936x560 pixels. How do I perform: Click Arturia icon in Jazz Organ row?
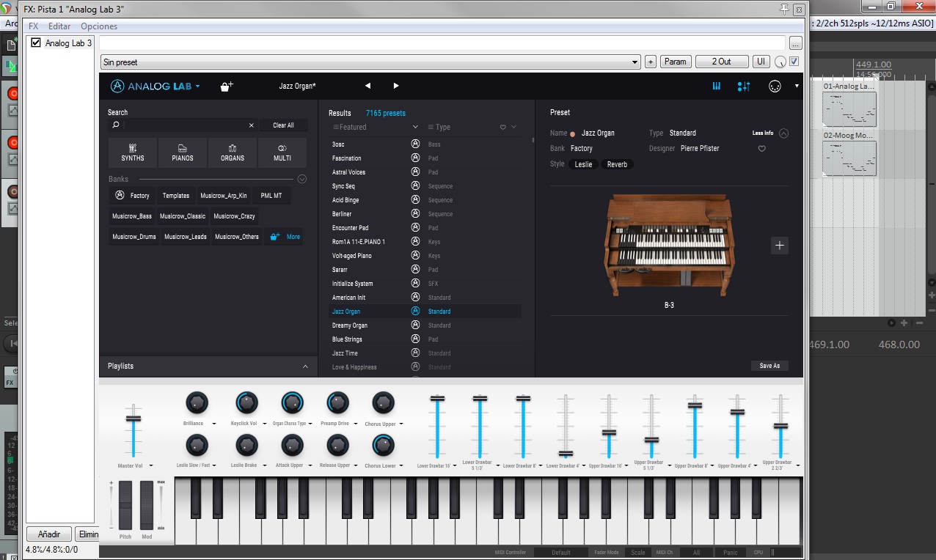(x=415, y=312)
